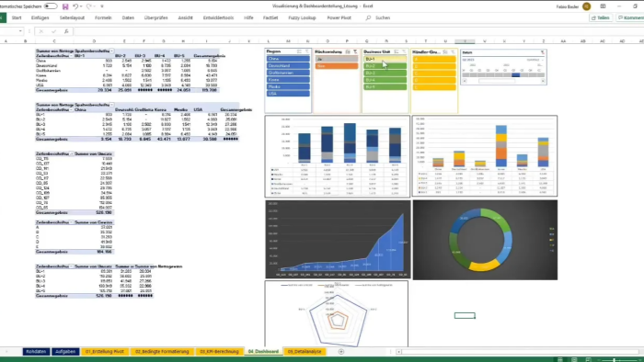Click the Undo arrow icon
The image size is (644, 362).
tap(75, 6)
